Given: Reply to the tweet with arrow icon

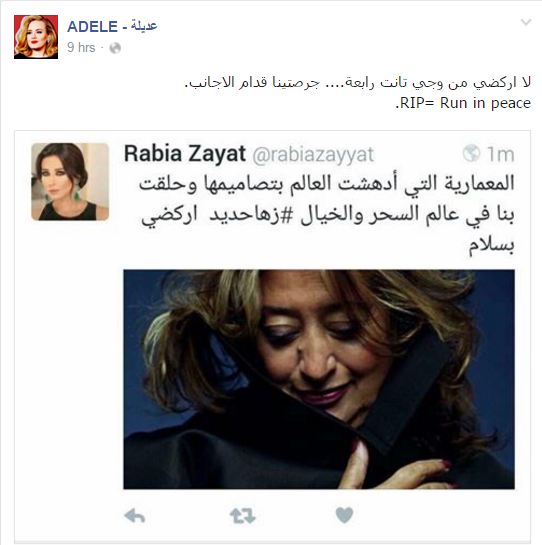Looking at the screenshot, I should pyautogui.click(x=135, y=515).
